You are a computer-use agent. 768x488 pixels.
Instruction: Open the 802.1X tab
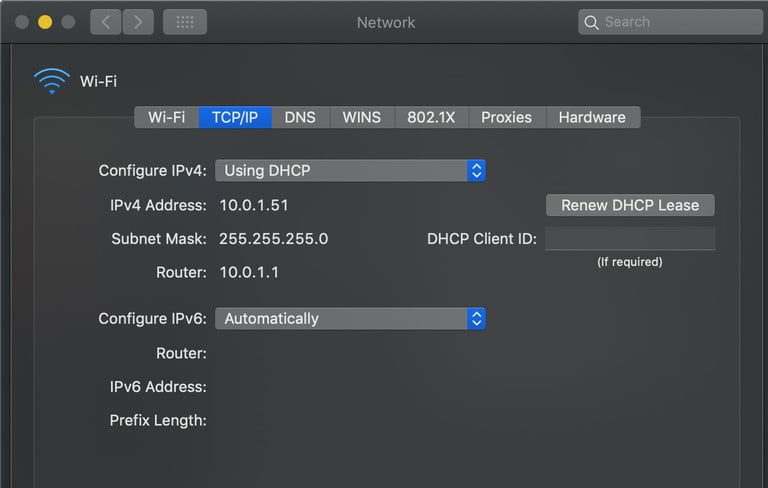tap(431, 117)
